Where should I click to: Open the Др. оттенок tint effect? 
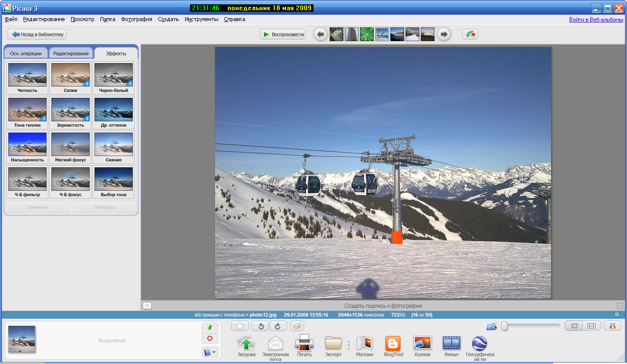[114, 113]
